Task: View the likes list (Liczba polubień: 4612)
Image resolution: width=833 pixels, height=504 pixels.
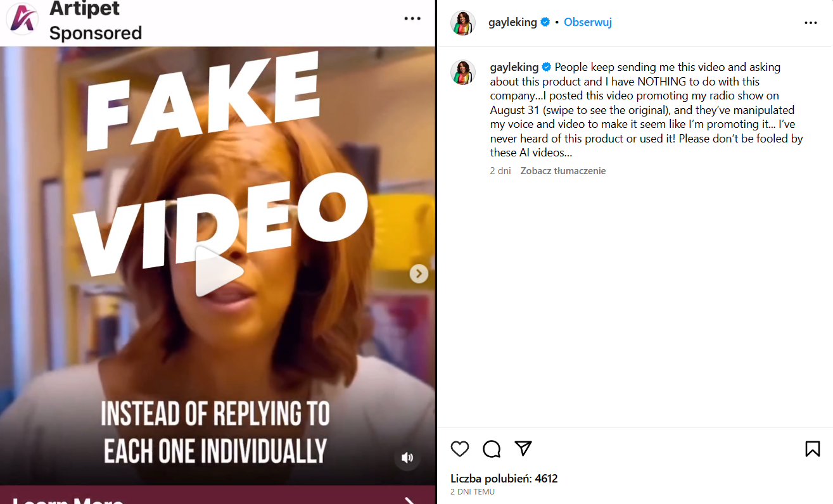Action: coord(504,479)
